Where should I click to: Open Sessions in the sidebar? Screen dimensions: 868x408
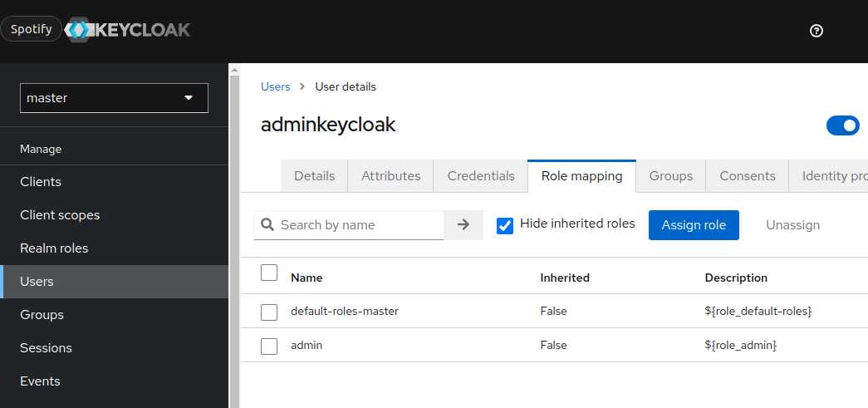(46, 348)
